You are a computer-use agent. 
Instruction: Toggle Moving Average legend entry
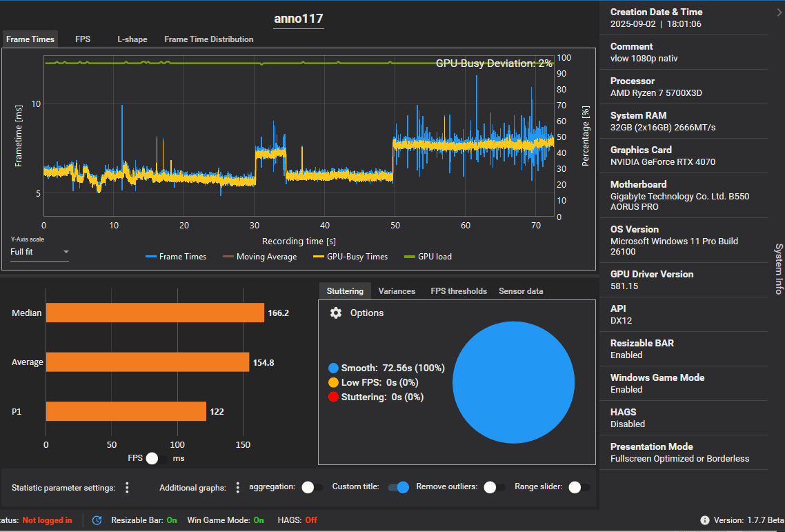(x=260, y=257)
